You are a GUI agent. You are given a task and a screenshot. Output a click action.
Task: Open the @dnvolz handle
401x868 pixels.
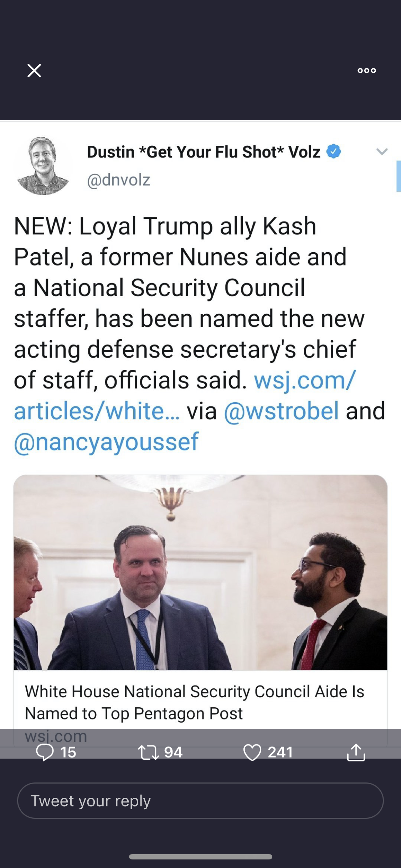(119, 180)
